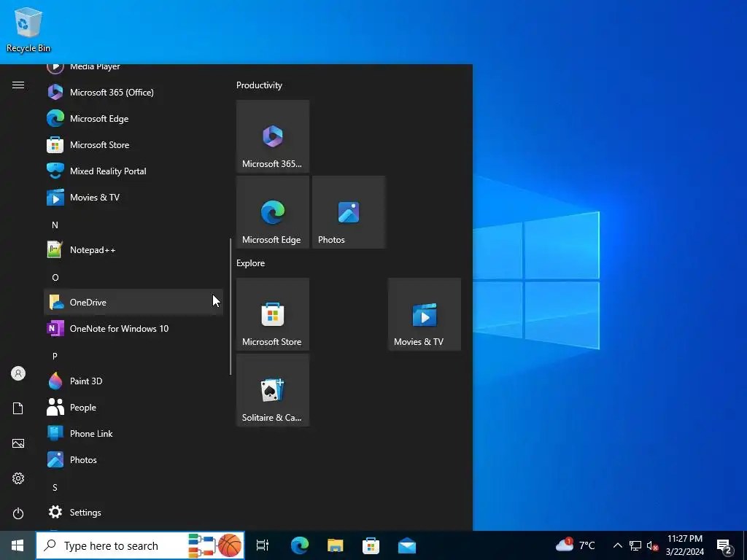Open Pictures from Start sidebar

[18, 443]
